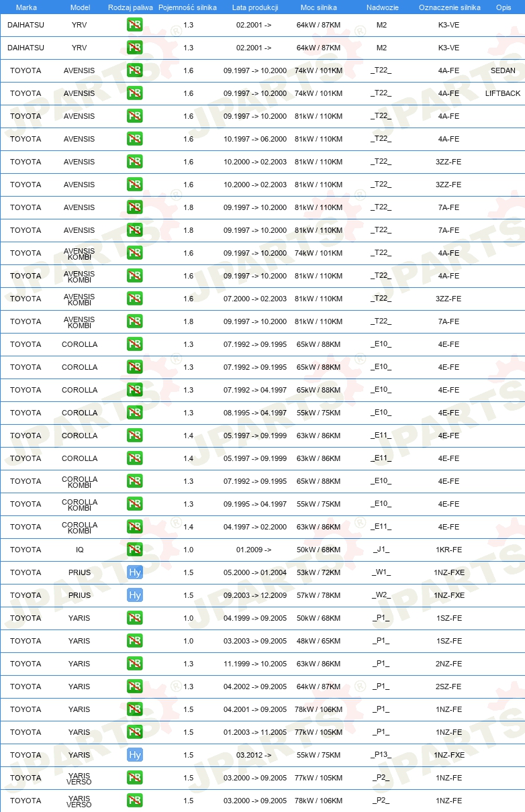Click fuel icon in Avensis 10.1997 -> 06.2000 row

point(135,139)
